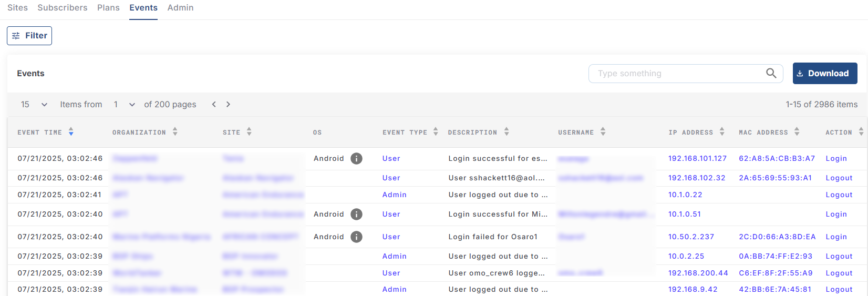This screenshot has height=296, width=868.
Task: Sort by IP Address column icon
Action: point(722,132)
